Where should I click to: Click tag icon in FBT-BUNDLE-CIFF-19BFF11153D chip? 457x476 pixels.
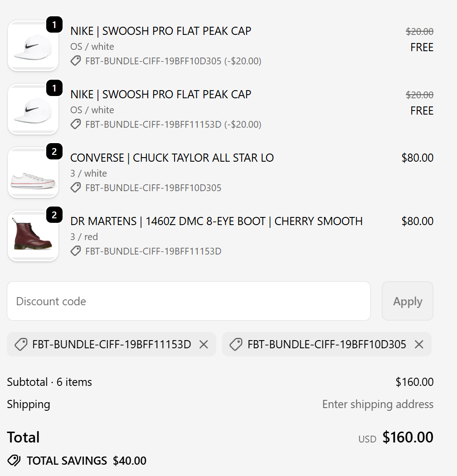tap(21, 345)
